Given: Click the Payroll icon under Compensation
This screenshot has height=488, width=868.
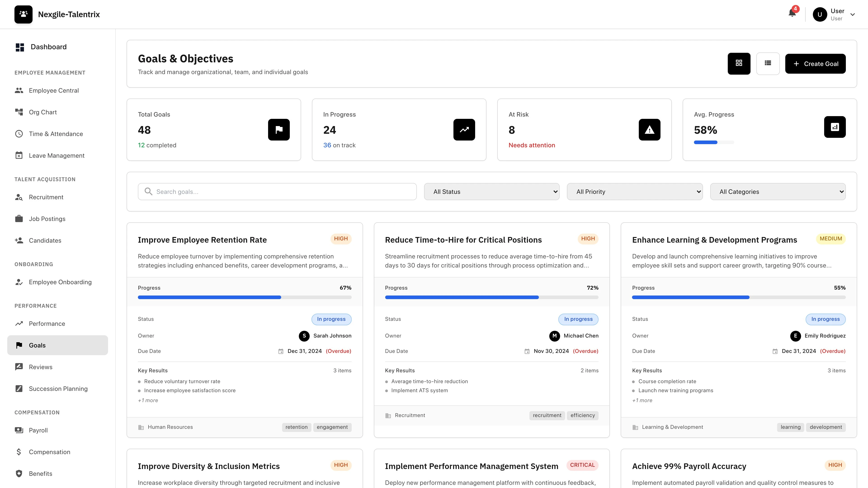Looking at the screenshot, I should (x=19, y=430).
